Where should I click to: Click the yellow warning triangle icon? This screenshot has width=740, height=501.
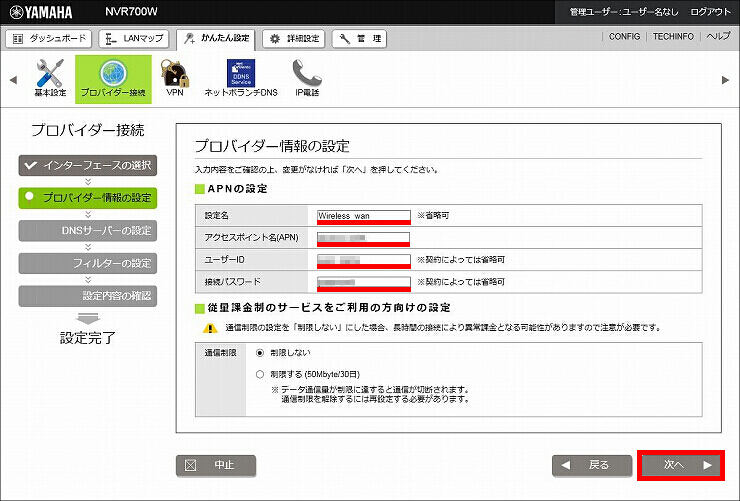pos(210,328)
